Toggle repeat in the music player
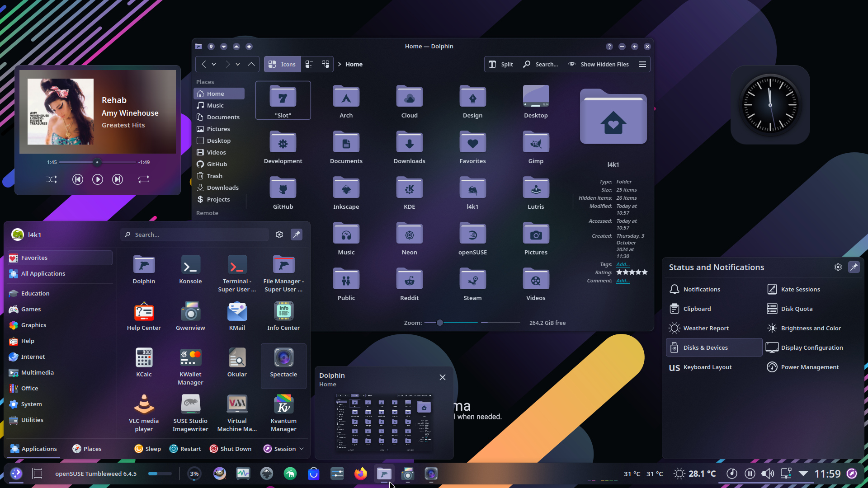 coord(144,179)
